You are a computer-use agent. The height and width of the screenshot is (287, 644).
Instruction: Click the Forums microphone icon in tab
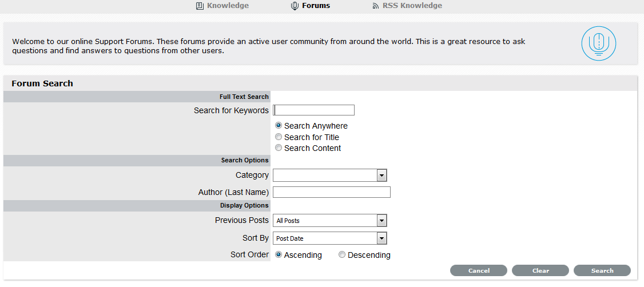point(295,6)
